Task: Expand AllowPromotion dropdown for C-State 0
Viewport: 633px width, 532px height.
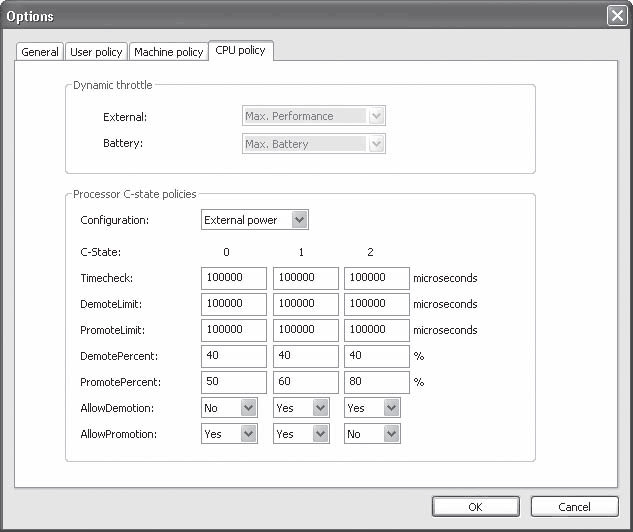Action: [229, 434]
